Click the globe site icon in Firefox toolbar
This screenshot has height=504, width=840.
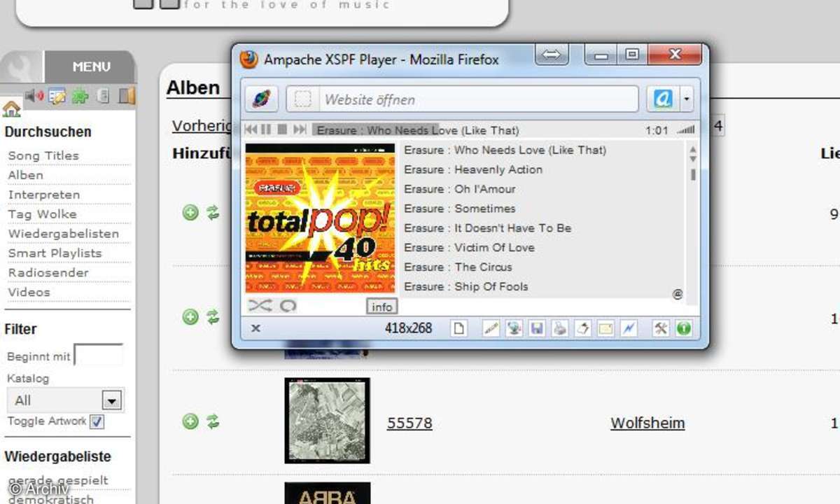pos(261,99)
